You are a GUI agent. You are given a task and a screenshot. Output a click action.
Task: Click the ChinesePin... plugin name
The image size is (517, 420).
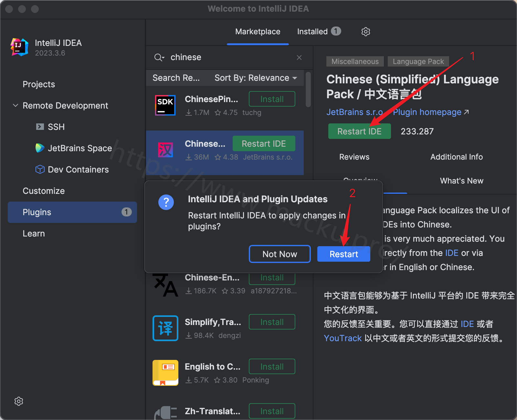coord(211,99)
